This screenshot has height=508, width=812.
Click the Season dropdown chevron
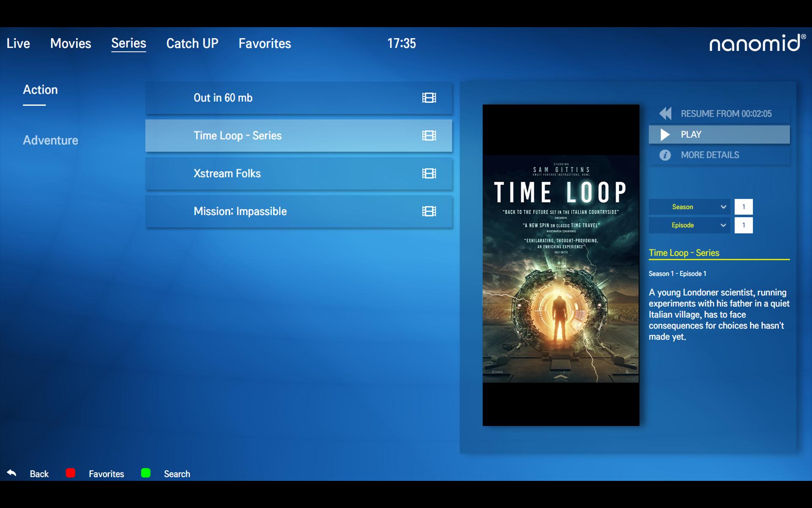tap(723, 207)
